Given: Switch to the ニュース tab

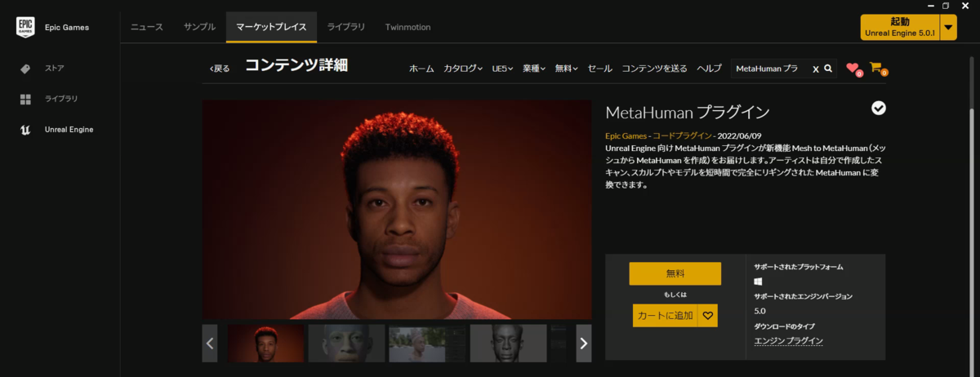Looking at the screenshot, I should point(147,27).
